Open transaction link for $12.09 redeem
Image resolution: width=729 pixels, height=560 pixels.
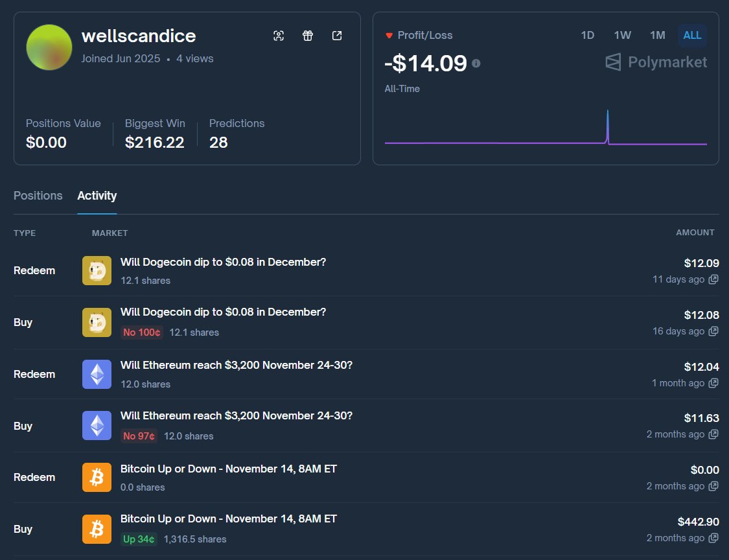(x=713, y=279)
